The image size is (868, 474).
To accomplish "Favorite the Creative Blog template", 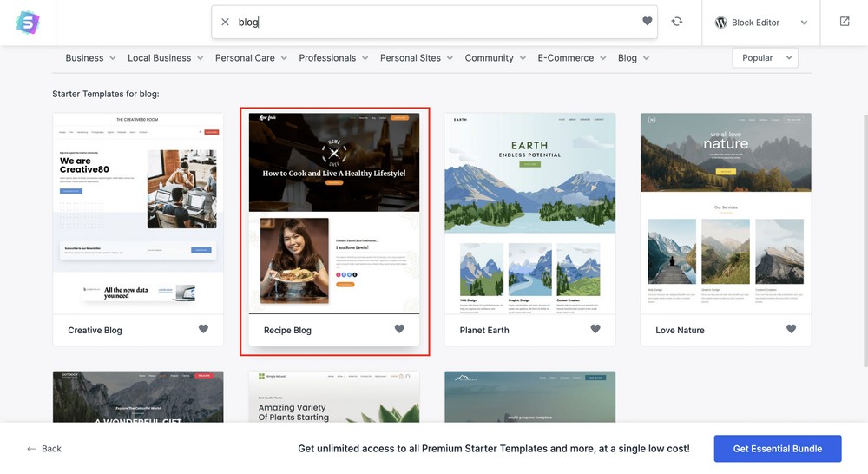I will pyautogui.click(x=203, y=329).
